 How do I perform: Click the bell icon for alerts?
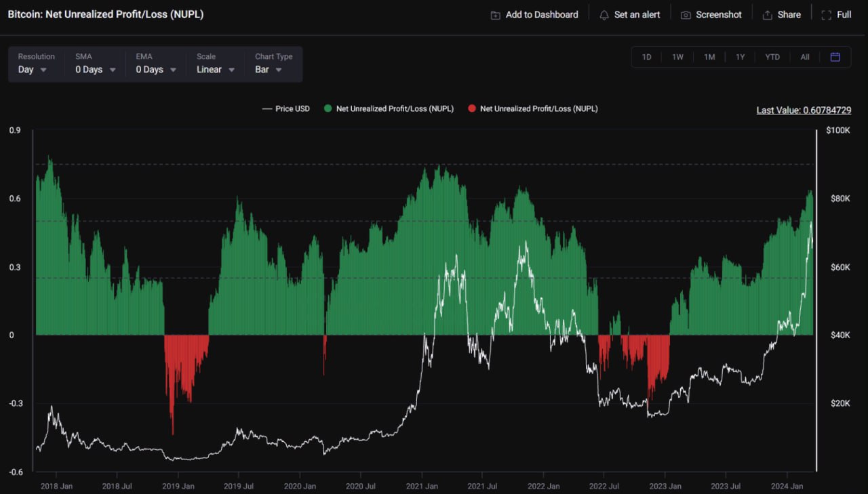click(604, 15)
